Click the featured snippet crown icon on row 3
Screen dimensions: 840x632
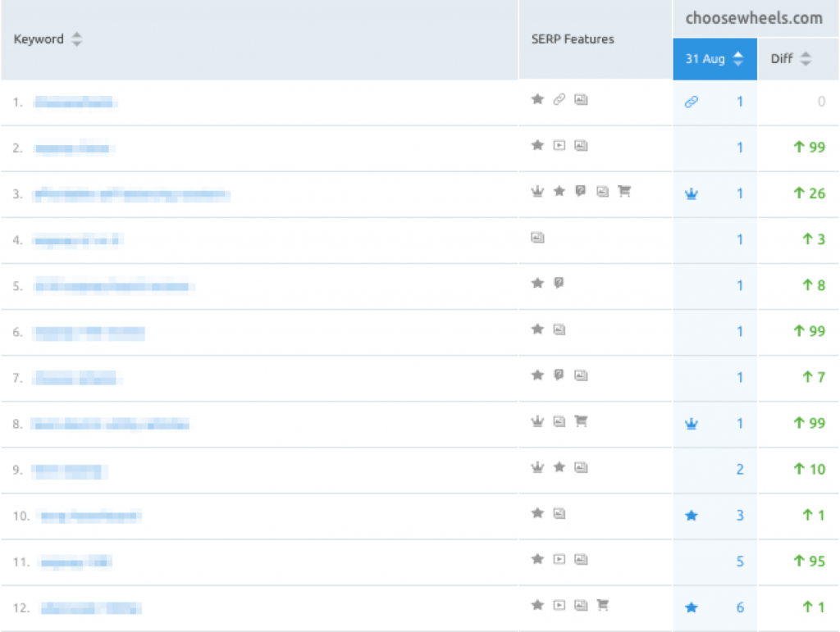click(537, 190)
